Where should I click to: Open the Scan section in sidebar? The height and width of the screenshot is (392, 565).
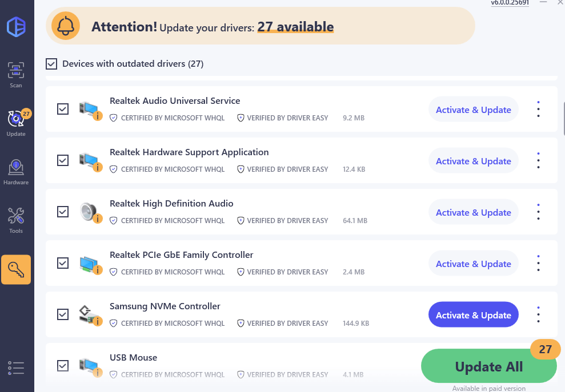16,75
